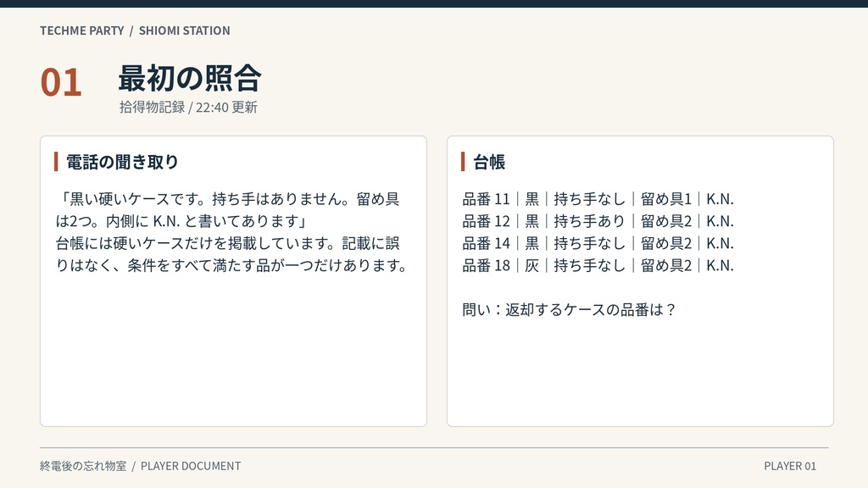Click the question '問い：返却するケースの品番は？'

click(570, 309)
